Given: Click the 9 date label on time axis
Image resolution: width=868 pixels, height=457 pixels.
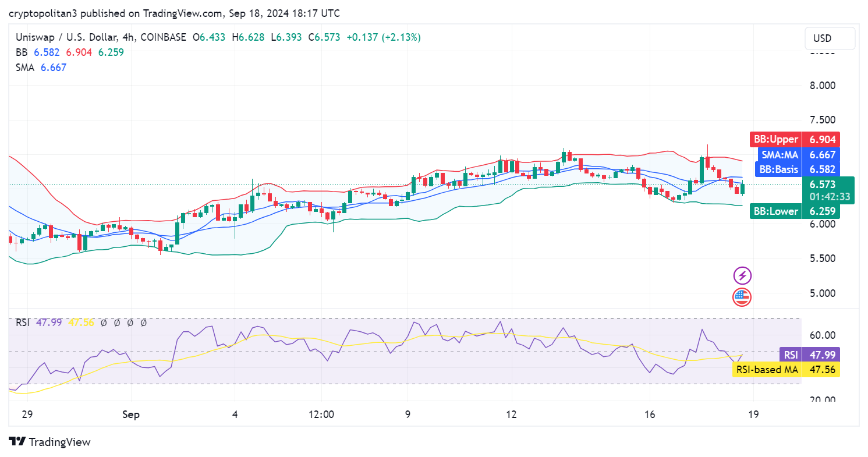Looking at the screenshot, I should [x=408, y=415].
